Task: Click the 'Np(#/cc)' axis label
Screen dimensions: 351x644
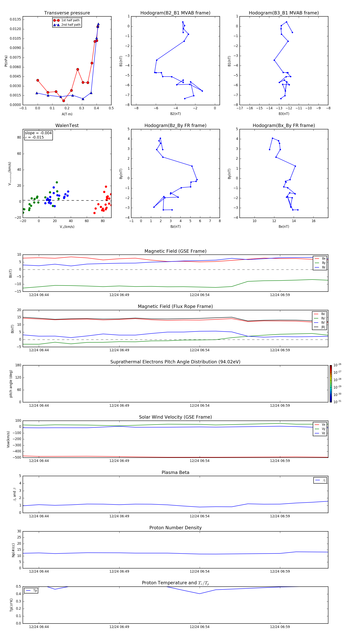Action: point(13,550)
